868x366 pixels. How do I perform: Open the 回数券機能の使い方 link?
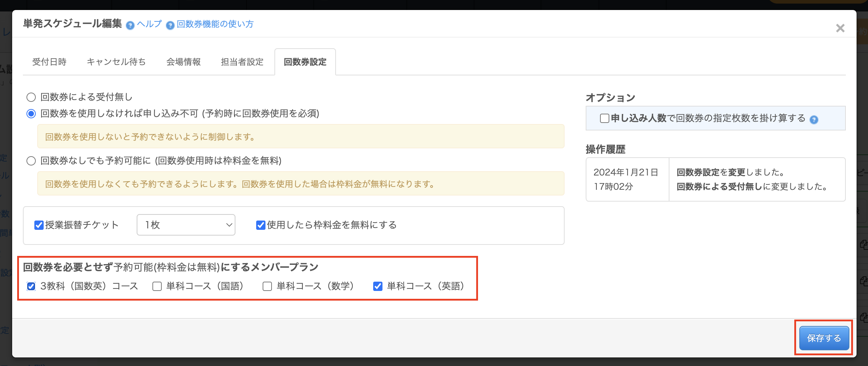[x=215, y=24]
